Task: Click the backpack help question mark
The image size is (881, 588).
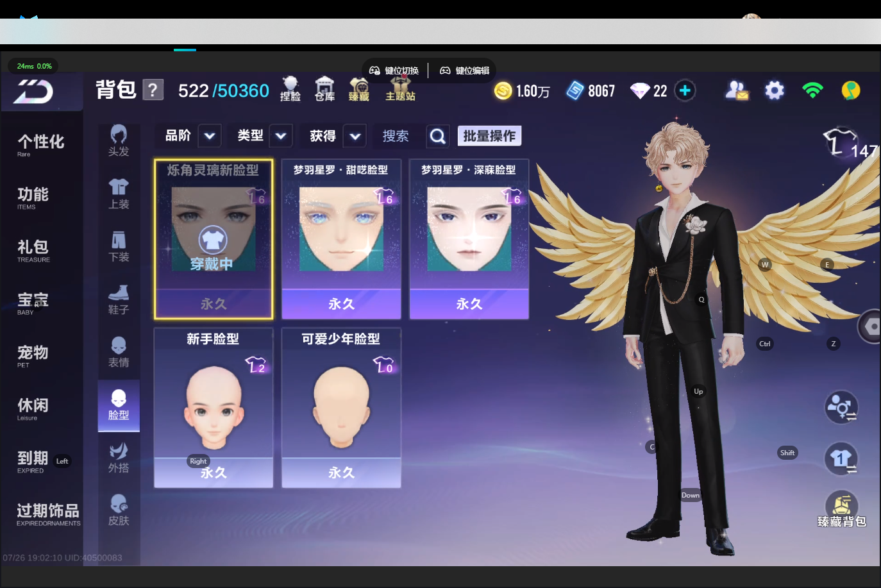Action: [153, 90]
